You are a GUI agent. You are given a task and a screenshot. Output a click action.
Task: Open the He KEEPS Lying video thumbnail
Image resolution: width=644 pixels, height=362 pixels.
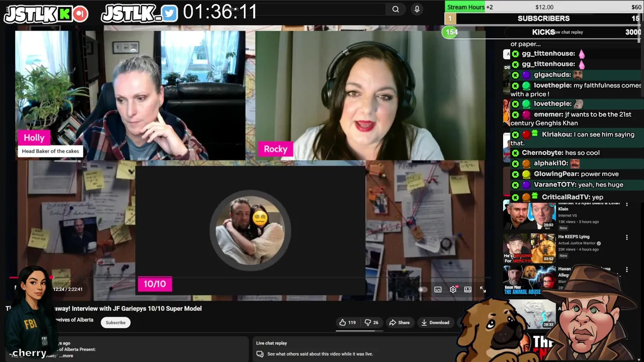tap(529, 248)
